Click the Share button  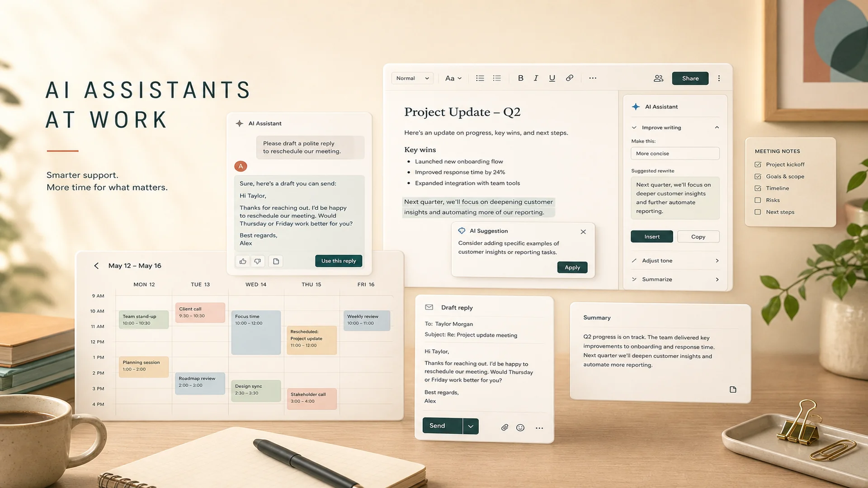pos(690,78)
